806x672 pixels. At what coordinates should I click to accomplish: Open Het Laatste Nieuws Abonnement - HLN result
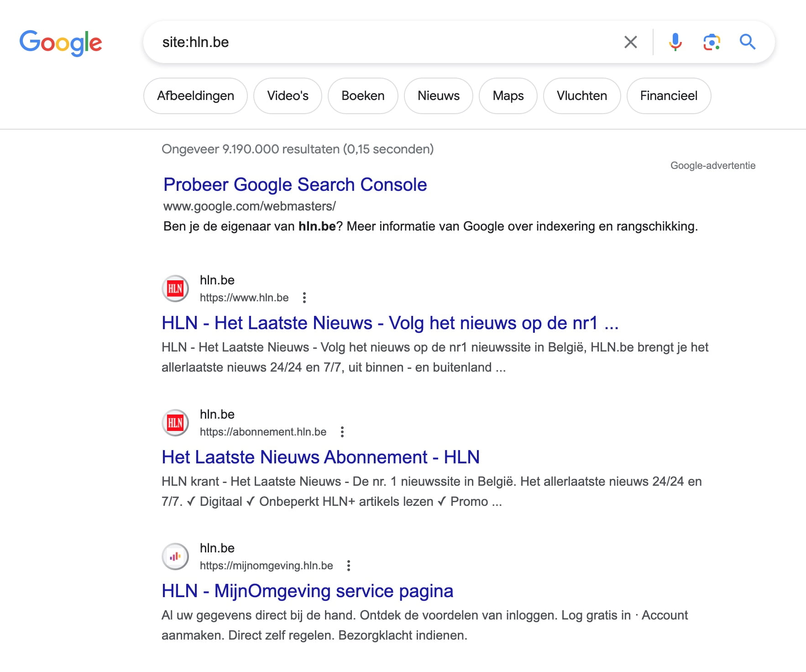coord(320,457)
